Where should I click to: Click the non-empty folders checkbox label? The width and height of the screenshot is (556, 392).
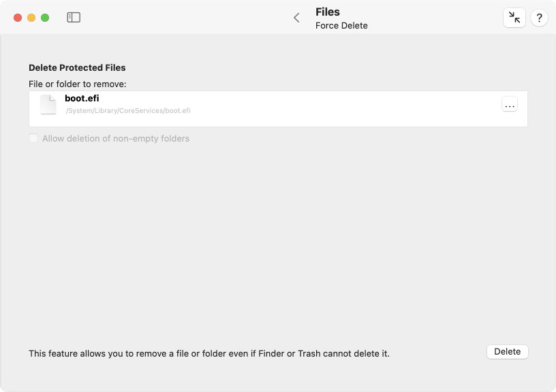tap(116, 138)
